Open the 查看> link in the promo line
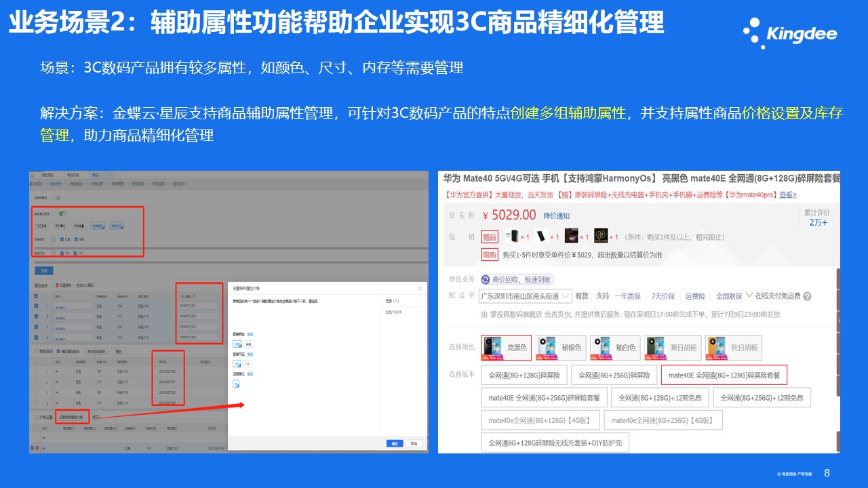 tap(788, 195)
